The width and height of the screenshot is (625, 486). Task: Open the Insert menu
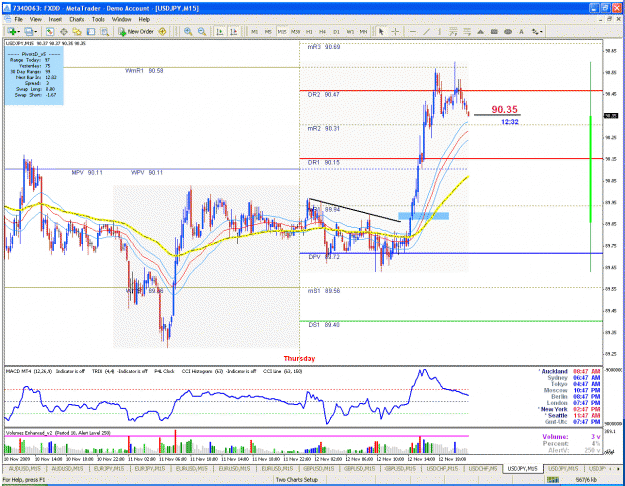(55, 19)
